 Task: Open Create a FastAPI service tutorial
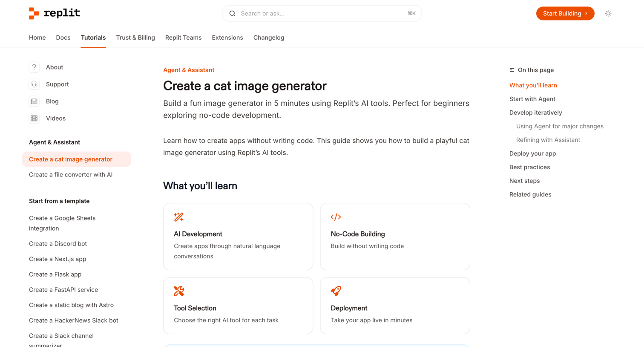(x=63, y=290)
